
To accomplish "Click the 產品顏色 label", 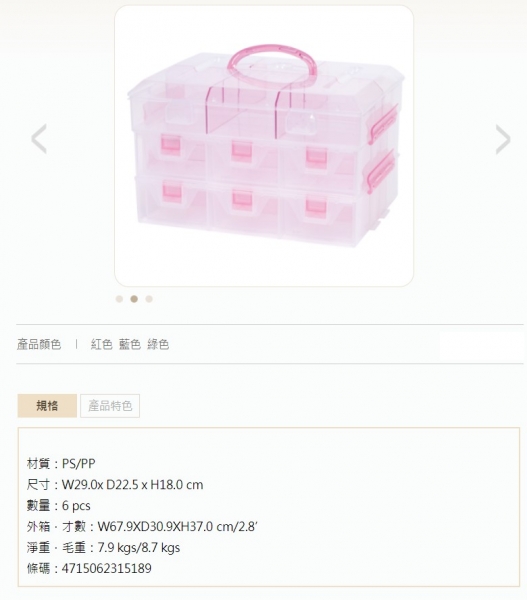I will [39, 344].
